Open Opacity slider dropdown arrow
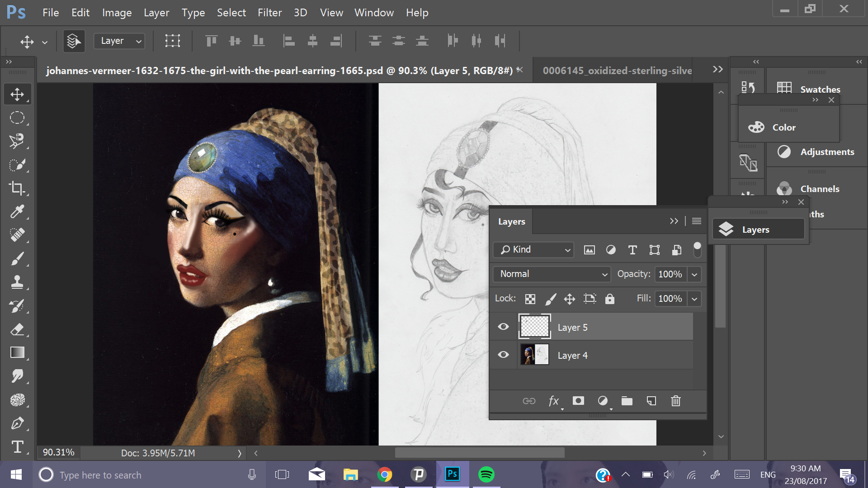 point(694,274)
